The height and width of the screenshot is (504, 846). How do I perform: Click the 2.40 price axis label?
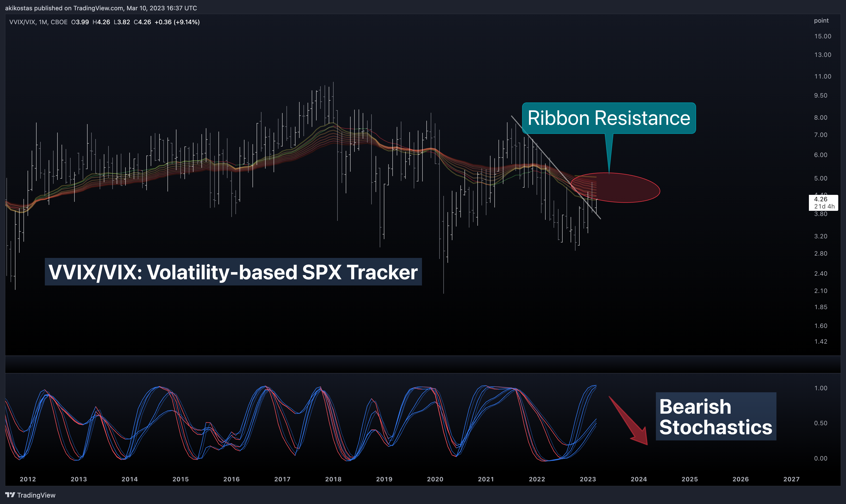(820, 274)
